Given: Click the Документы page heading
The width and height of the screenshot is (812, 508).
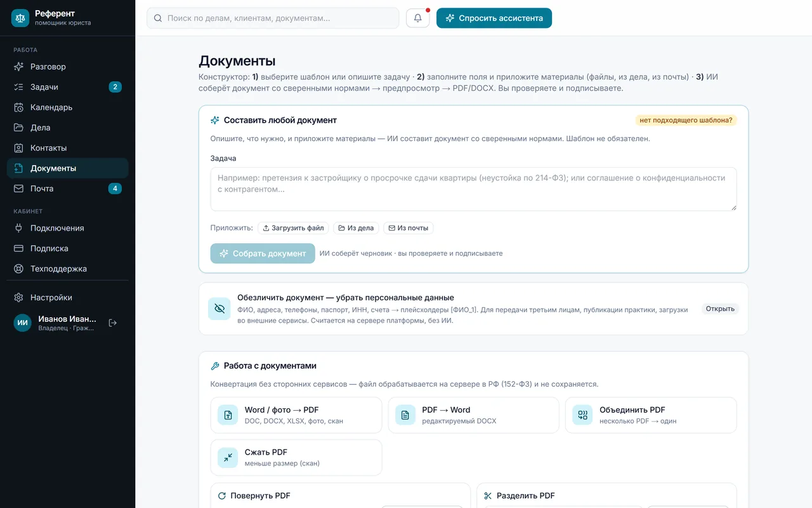Looking at the screenshot, I should pyautogui.click(x=237, y=61).
